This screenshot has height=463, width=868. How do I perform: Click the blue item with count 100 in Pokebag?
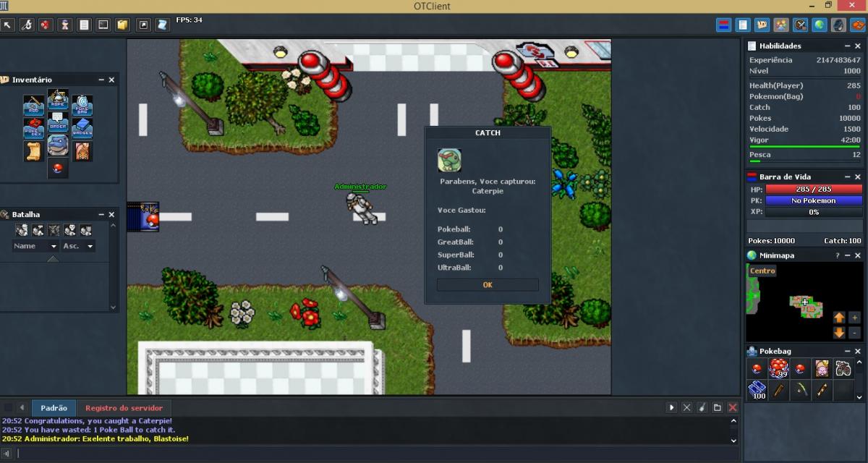(757, 390)
